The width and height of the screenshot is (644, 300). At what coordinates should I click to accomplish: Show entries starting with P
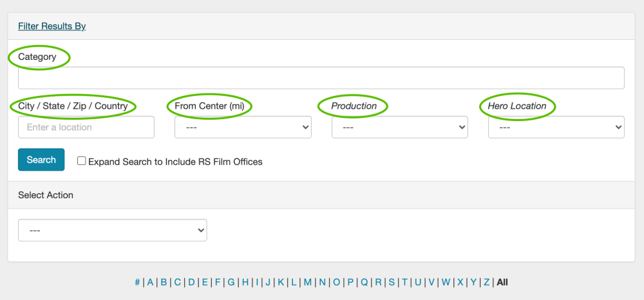350,282
